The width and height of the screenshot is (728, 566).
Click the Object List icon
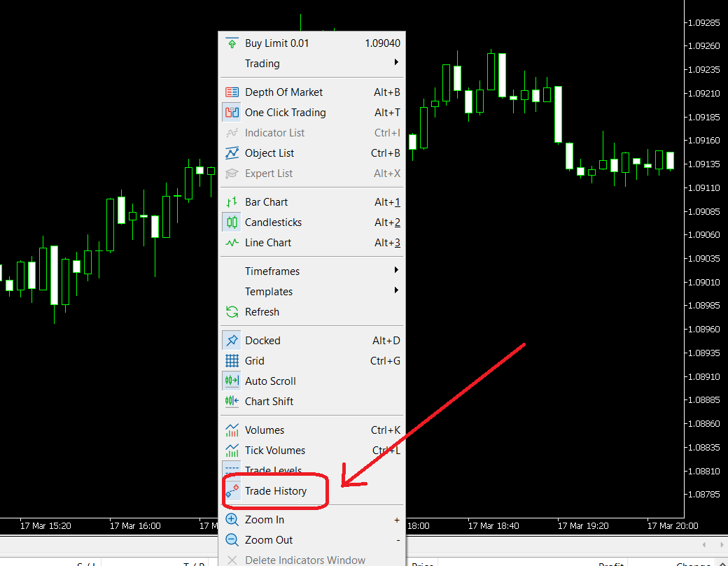click(x=232, y=153)
